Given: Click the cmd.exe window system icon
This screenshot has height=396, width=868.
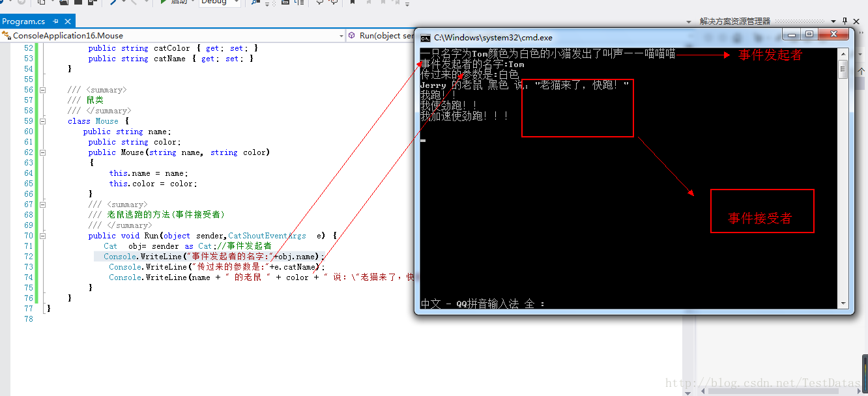Looking at the screenshot, I should (426, 38).
